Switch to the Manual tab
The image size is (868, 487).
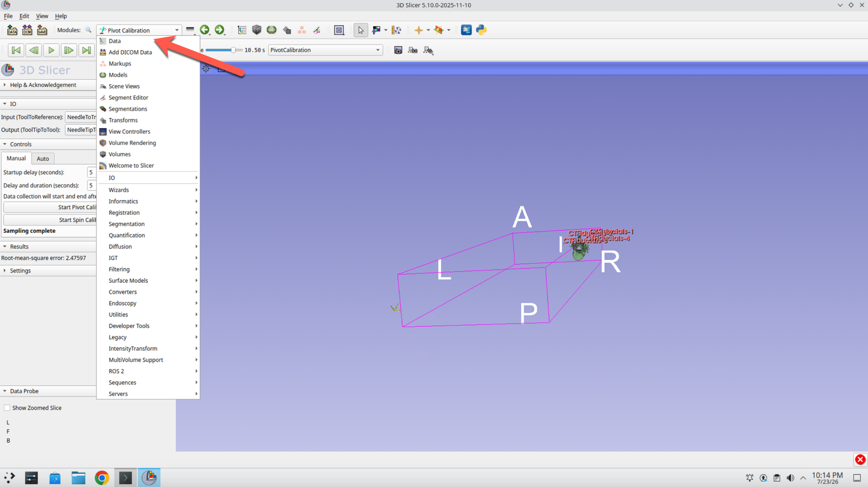point(16,158)
